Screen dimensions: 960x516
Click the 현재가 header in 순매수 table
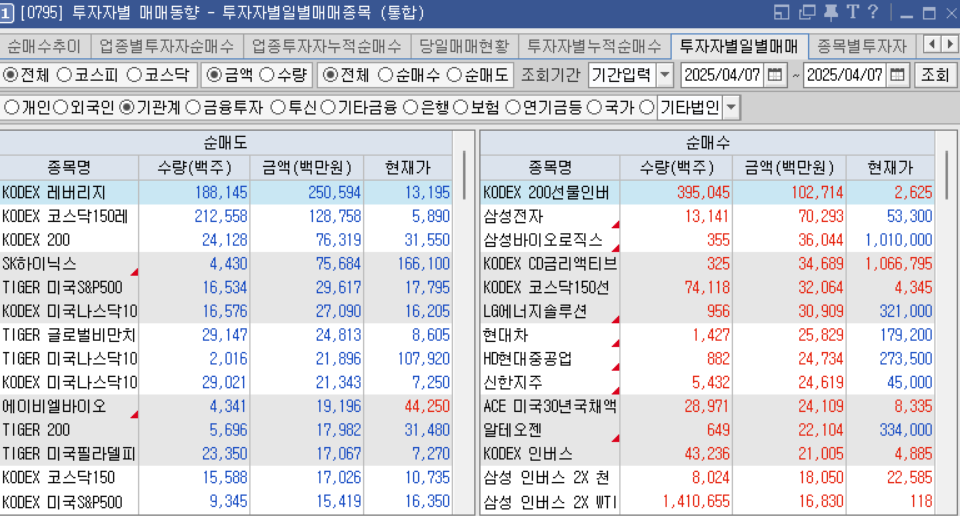pyautogui.click(x=890, y=167)
